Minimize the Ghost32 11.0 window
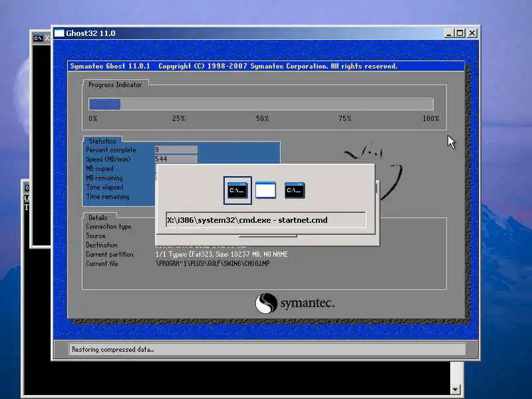 pos(448,33)
